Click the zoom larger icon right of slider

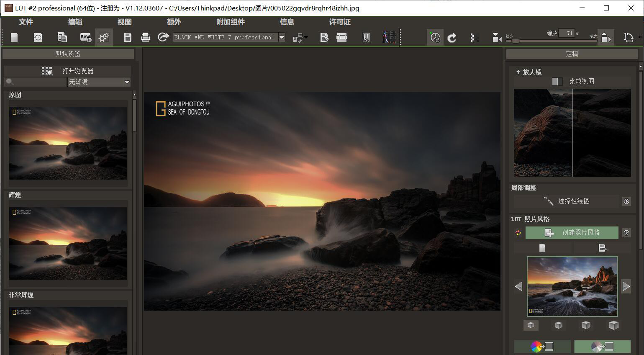[x=606, y=38]
